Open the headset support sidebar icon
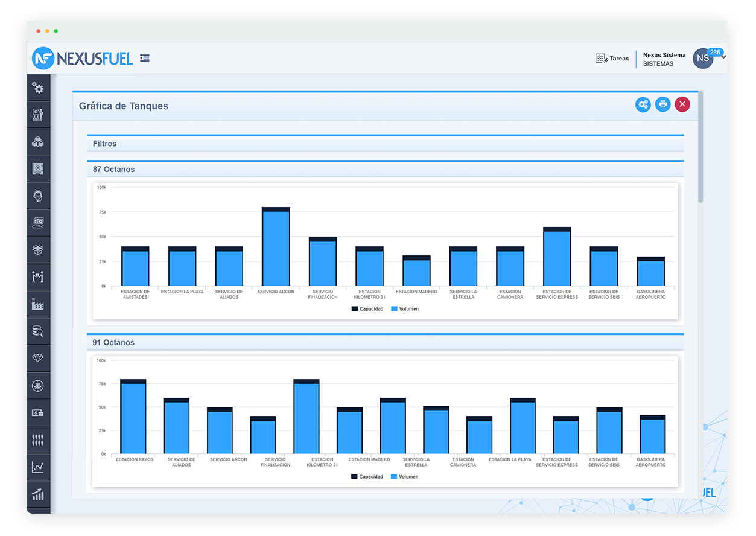756x536 pixels. 38,196
